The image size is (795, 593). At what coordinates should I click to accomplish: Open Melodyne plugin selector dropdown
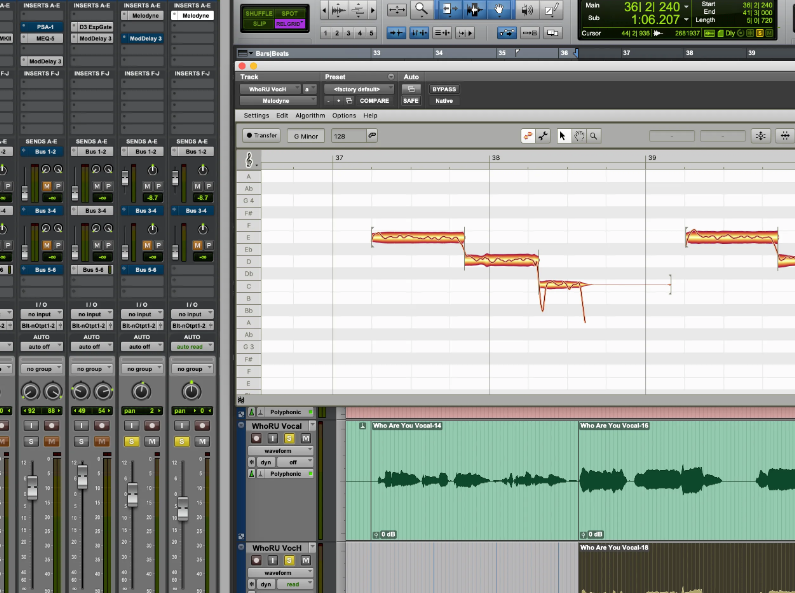[278, 101]
